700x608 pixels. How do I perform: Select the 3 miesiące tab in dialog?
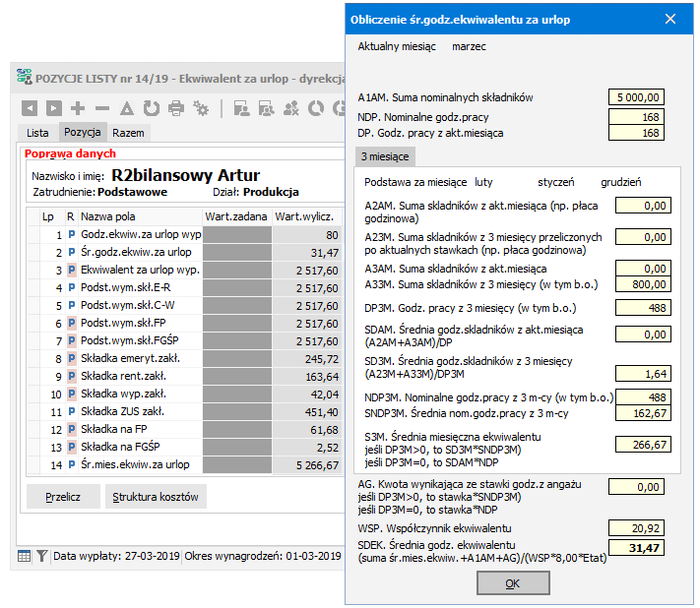385,156
